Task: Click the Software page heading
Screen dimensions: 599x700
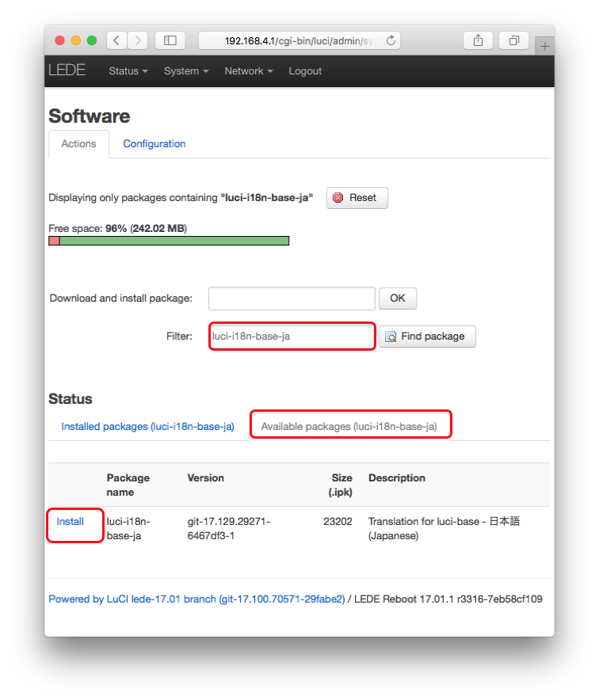Action: click(x=90, y=116)
